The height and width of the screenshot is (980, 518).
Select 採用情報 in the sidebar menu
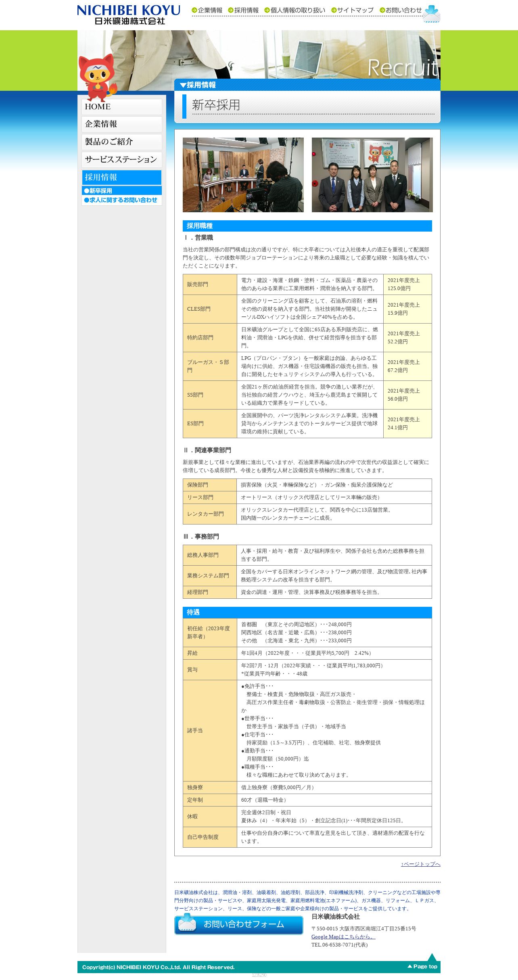point(122,178)
